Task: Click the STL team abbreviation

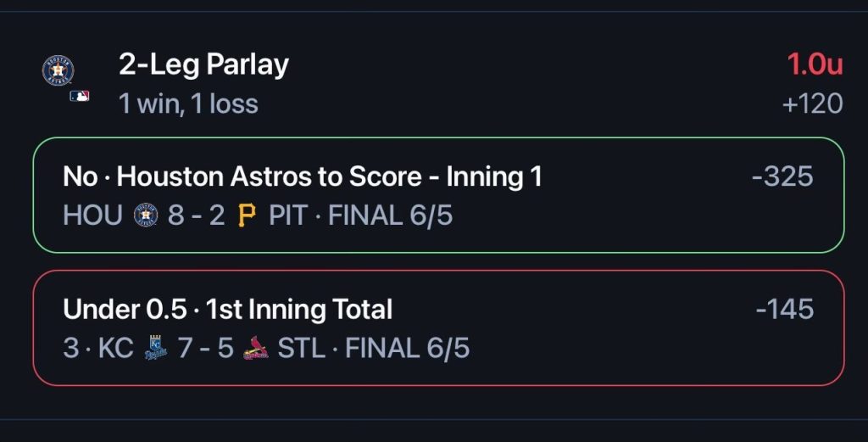Action: pyautogui.click(x=301, y=348)
